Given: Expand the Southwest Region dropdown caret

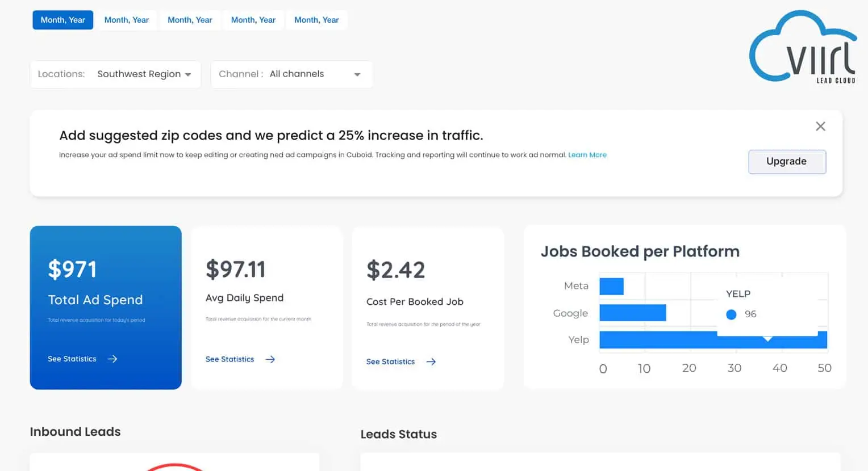Looking at the screenshot, I should [x=188, y=75].
